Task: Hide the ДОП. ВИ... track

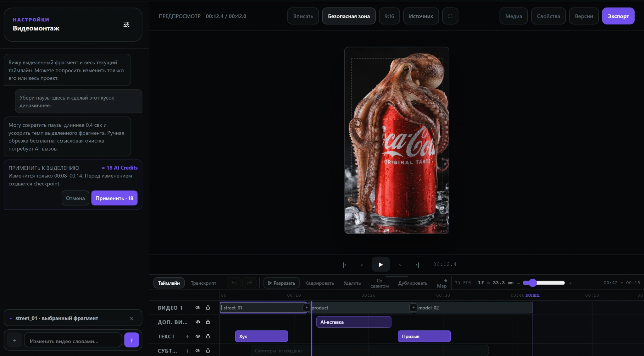Action: tap(198, 322)
